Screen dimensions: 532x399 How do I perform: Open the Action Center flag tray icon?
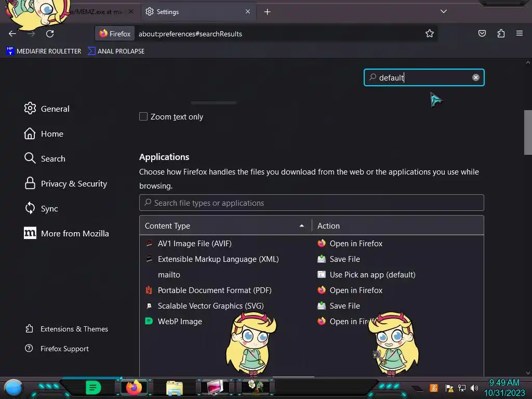449,388
